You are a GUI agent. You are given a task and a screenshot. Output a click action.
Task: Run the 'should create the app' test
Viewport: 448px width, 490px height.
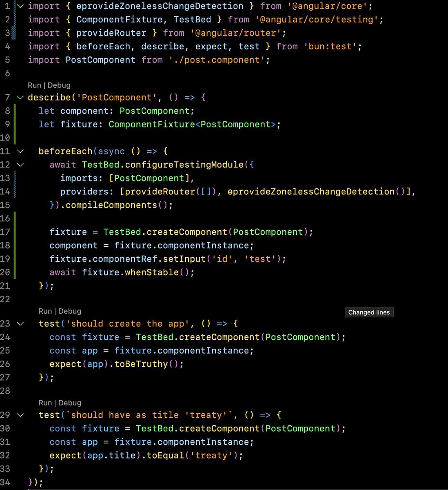tap(45, 311)
